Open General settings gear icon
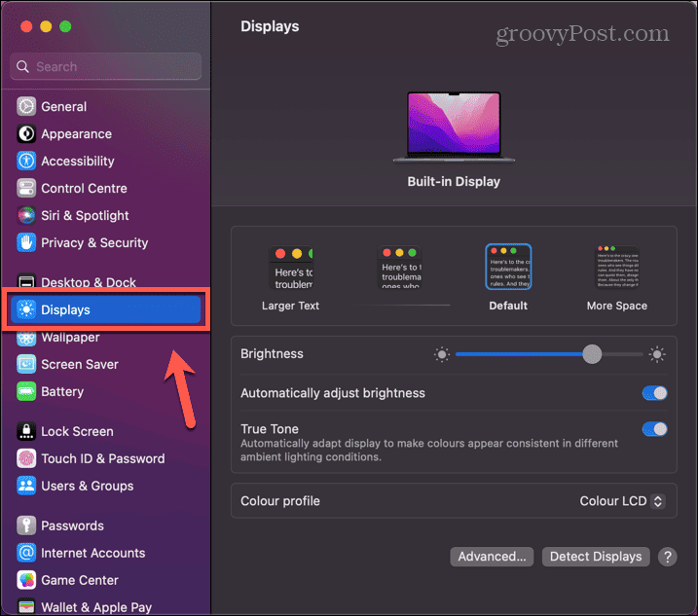The width and height of the screenshot is (698, 616). [26, 106]
